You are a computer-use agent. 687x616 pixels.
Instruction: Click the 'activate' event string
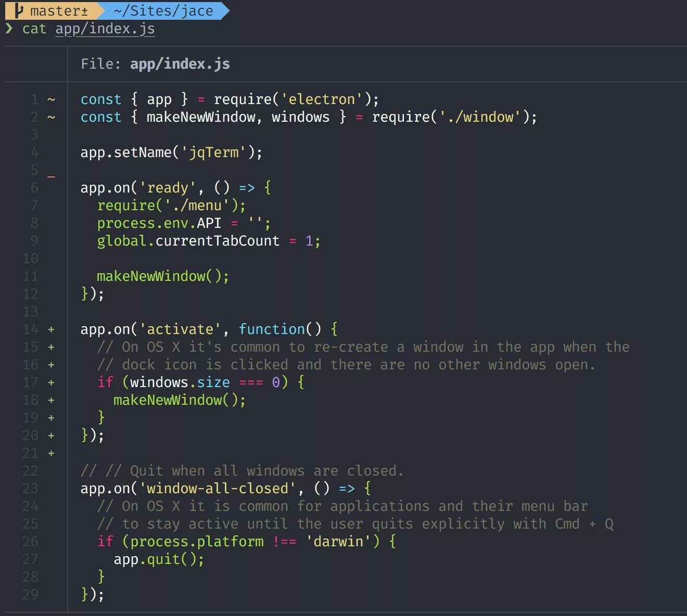180,329
